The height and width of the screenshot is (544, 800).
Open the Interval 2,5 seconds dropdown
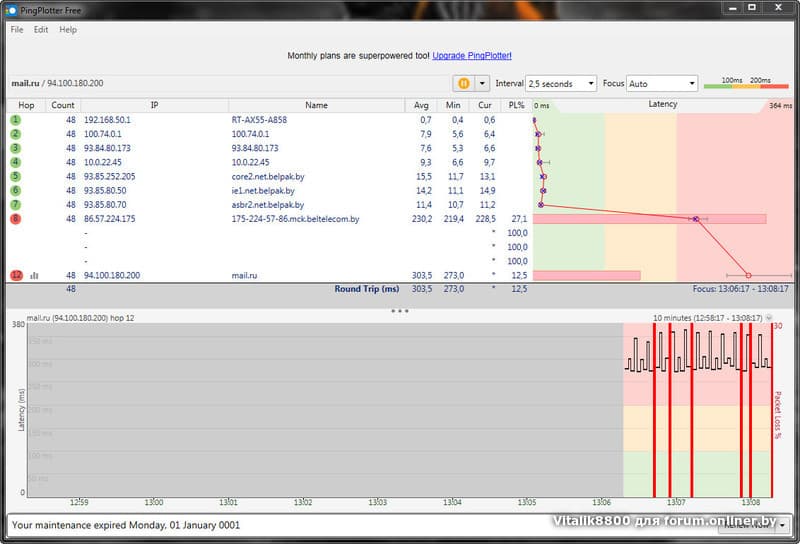560,83
